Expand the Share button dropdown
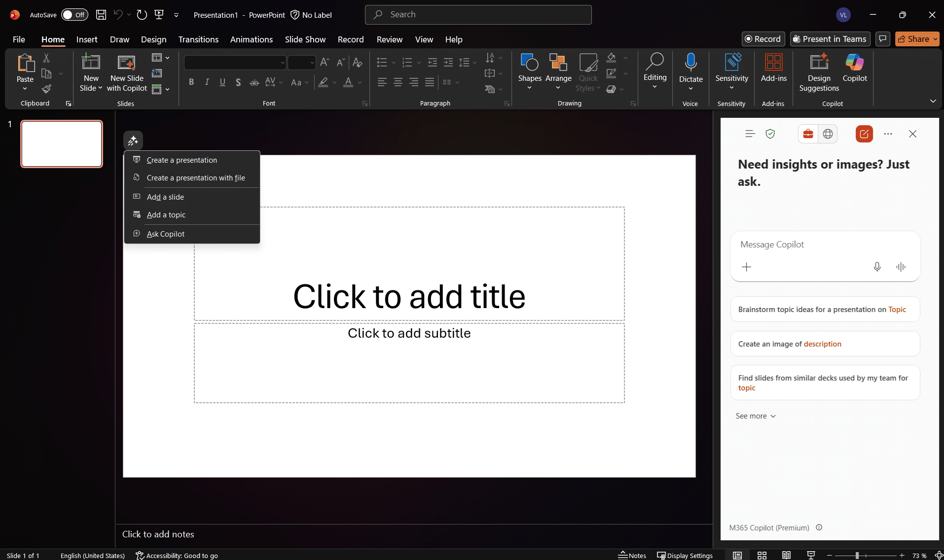Screen dimensions: 944x560 click(935, 39)
